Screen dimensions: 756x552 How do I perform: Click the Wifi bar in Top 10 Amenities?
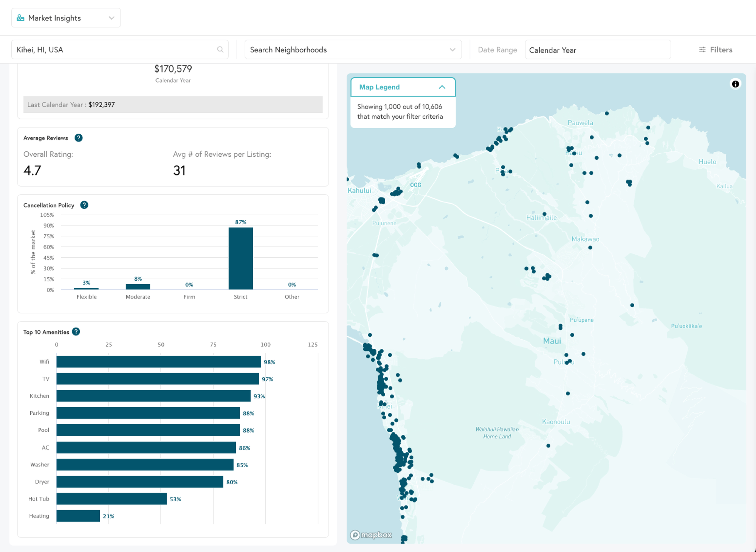[x=158, y=361]
